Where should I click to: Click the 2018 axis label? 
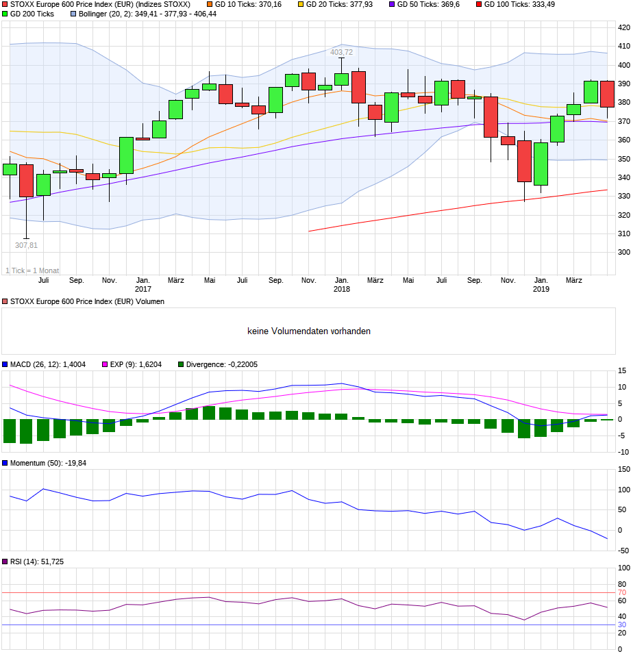click(x=343, y=289)
